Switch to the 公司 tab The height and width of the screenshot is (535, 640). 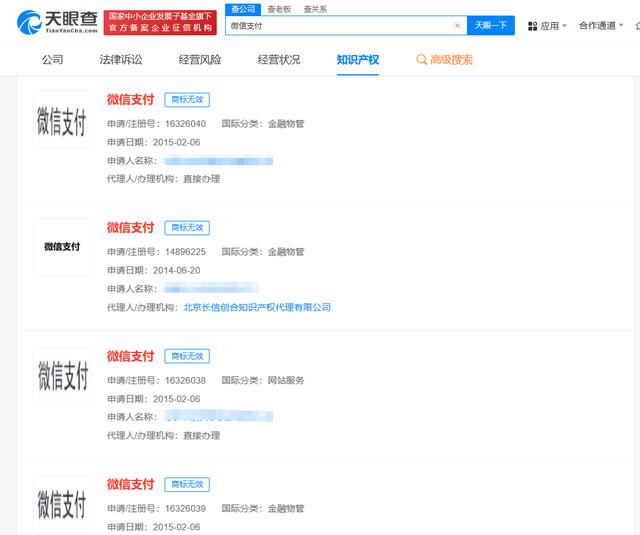click(x=52, y=60)
